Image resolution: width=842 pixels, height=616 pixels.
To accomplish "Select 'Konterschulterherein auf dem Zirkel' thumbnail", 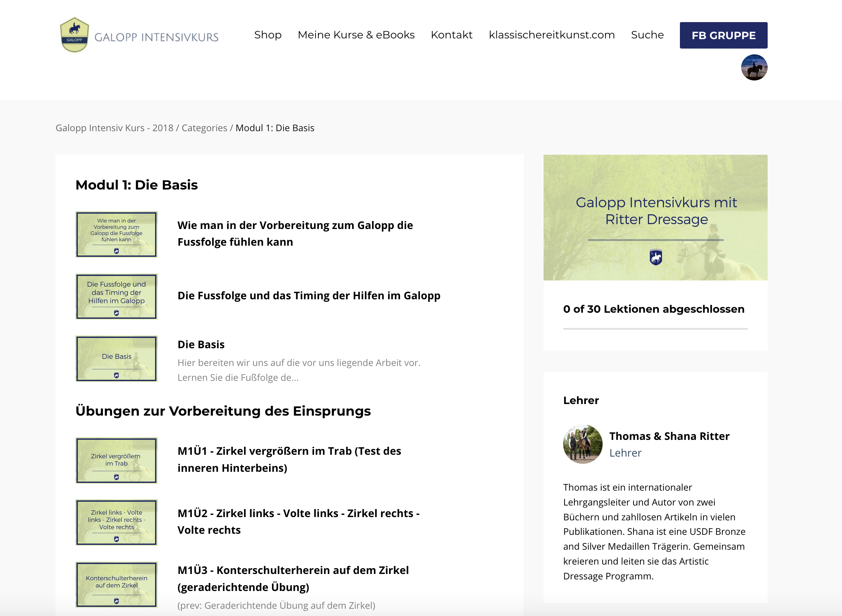I will coord(116,584).
